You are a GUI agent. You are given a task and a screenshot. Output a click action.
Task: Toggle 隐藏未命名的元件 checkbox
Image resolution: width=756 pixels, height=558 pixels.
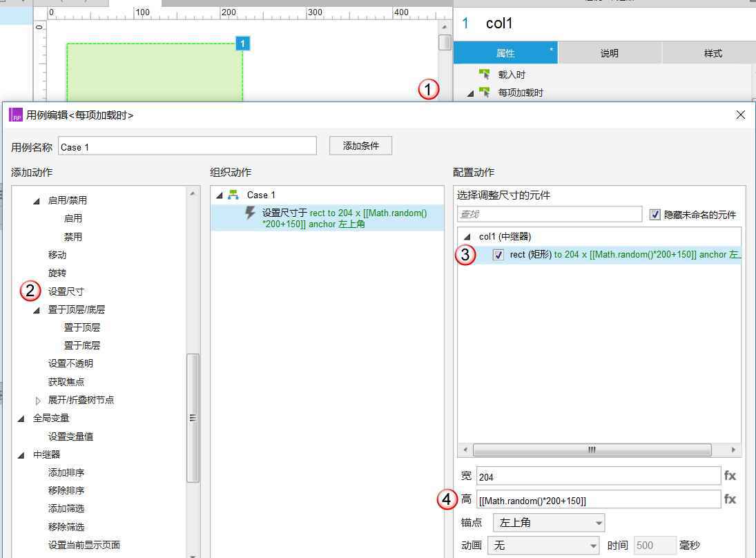tap(655, 215)
